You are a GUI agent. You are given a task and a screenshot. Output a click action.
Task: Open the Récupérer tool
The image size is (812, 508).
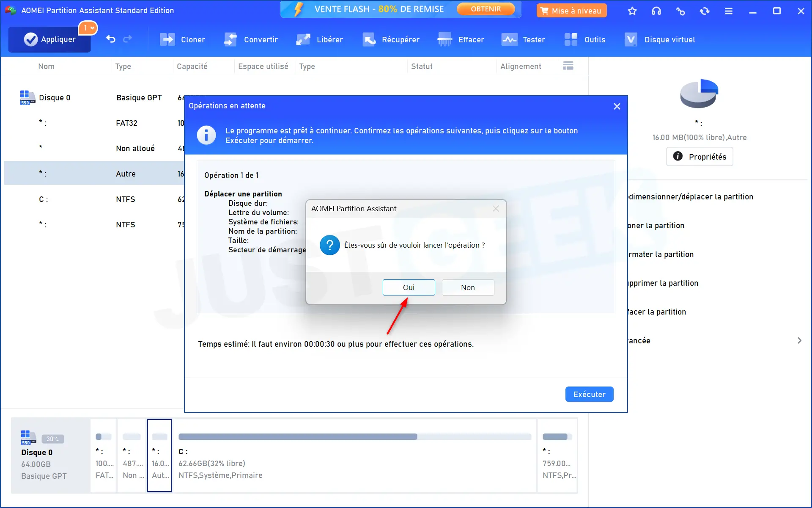[x=391, y=40]
